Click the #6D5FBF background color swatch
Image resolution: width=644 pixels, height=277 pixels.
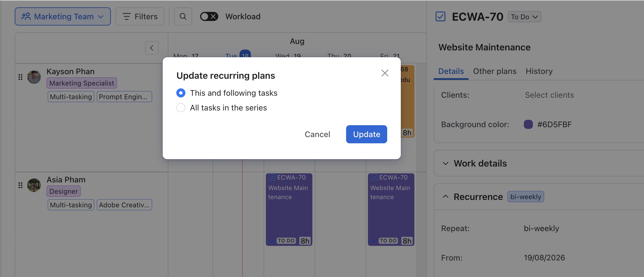(528, 124)
